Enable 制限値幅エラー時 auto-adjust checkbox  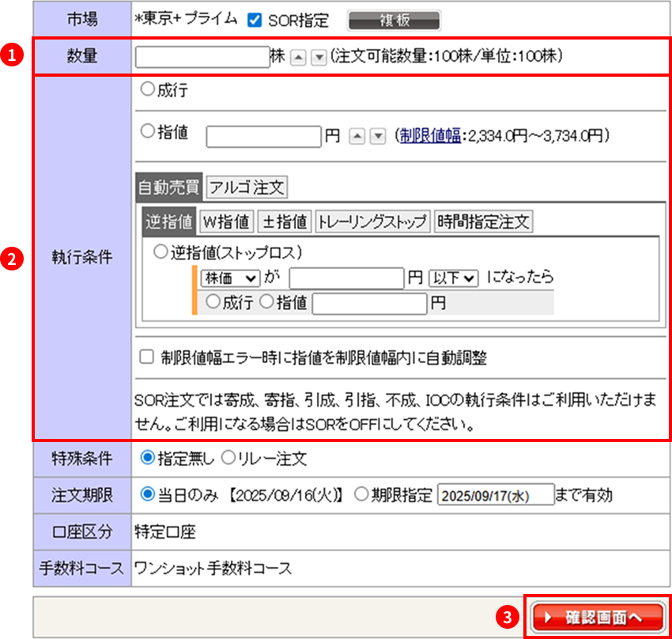click(x=146, y=357)
